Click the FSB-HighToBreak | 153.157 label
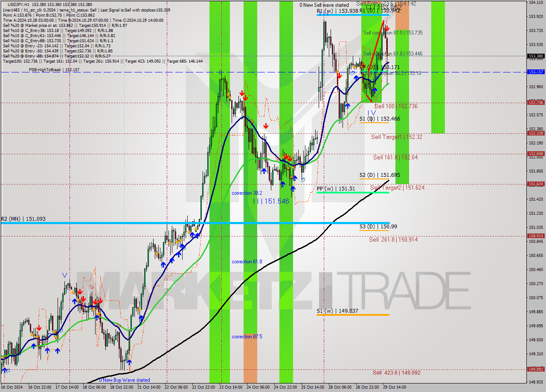Viewport: 546px width, 392px height. point(54,69)
